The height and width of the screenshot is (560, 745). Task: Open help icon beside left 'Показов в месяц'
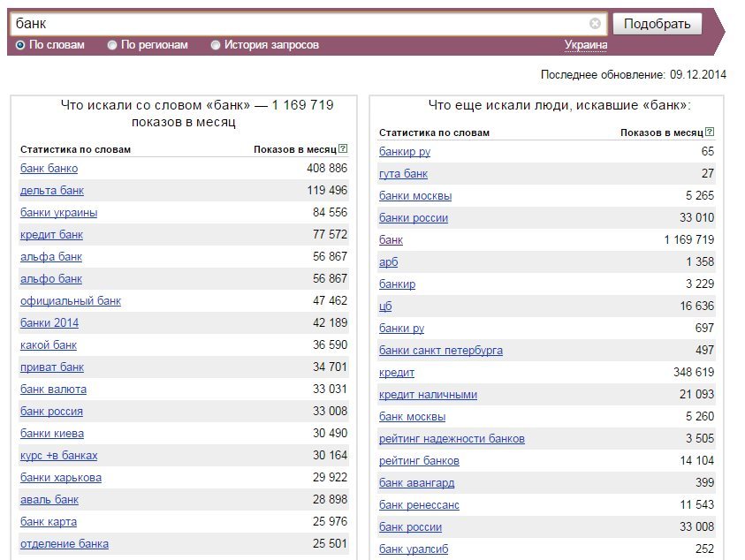click(x=343, y=148)
